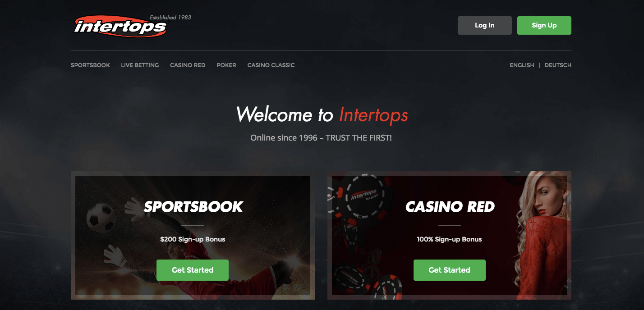Image resolution: width=644 pixels, height=310 pixels.
Task: Go to Live Betting in the navigation bar
Action: [140, 65]
